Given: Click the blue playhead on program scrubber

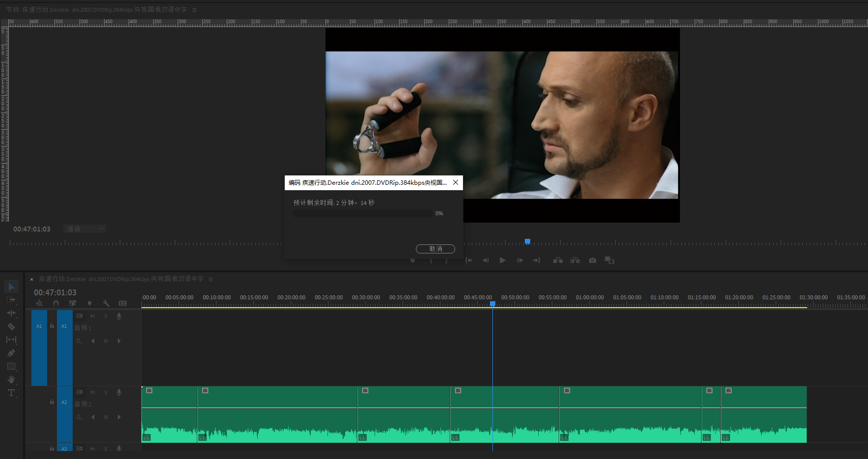Looking at the screenshot, I should [x=527, y=241].
